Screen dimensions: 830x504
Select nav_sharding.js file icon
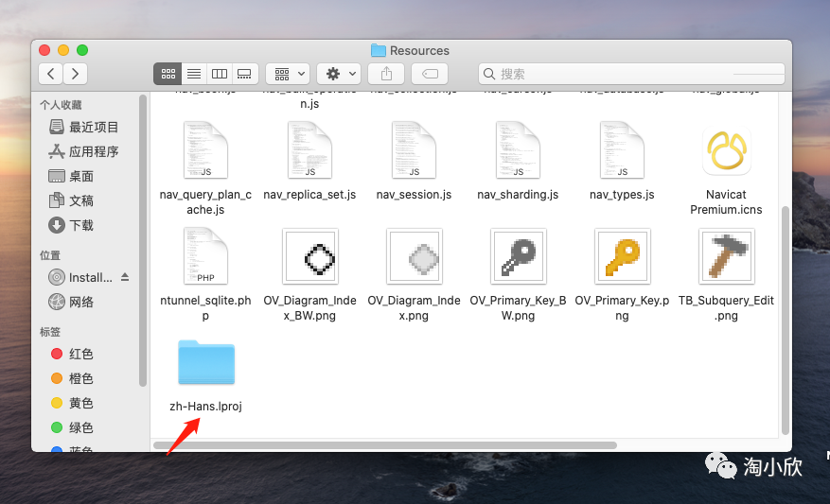(x=518, y=150)
